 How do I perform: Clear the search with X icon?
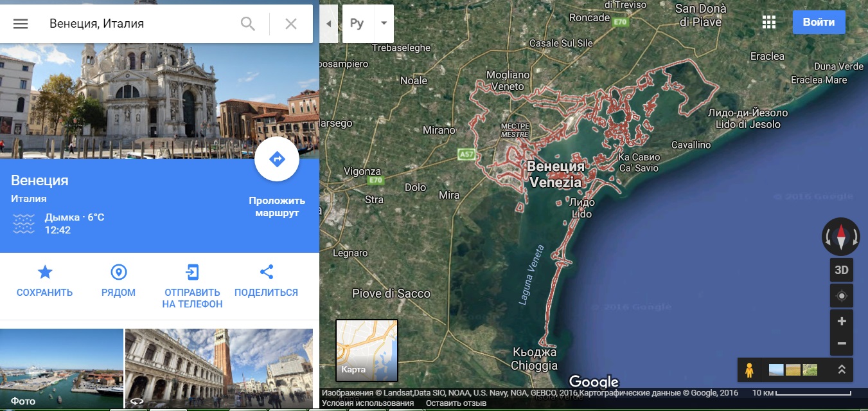[291, 24]
